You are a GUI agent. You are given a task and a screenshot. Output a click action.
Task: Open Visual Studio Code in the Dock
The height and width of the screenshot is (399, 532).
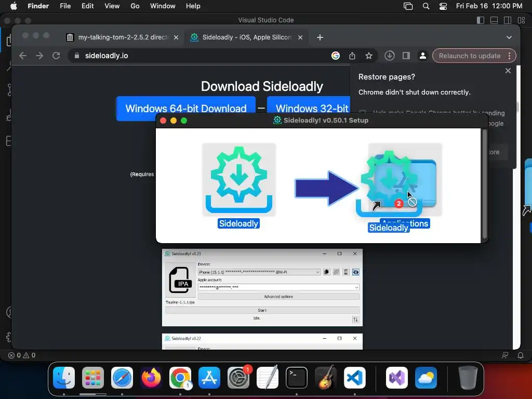pyautogui.click(x=355, y=378)
